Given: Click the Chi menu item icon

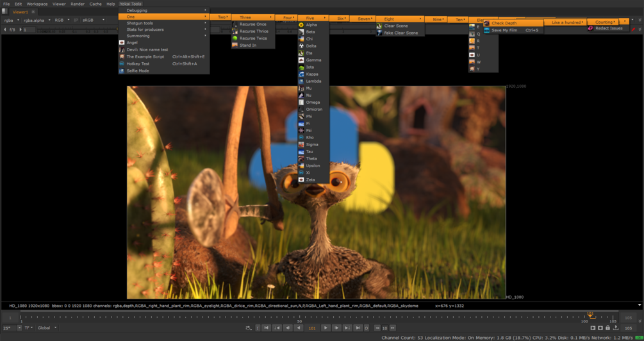Looking at the screenshot, I should click(301, 39).
